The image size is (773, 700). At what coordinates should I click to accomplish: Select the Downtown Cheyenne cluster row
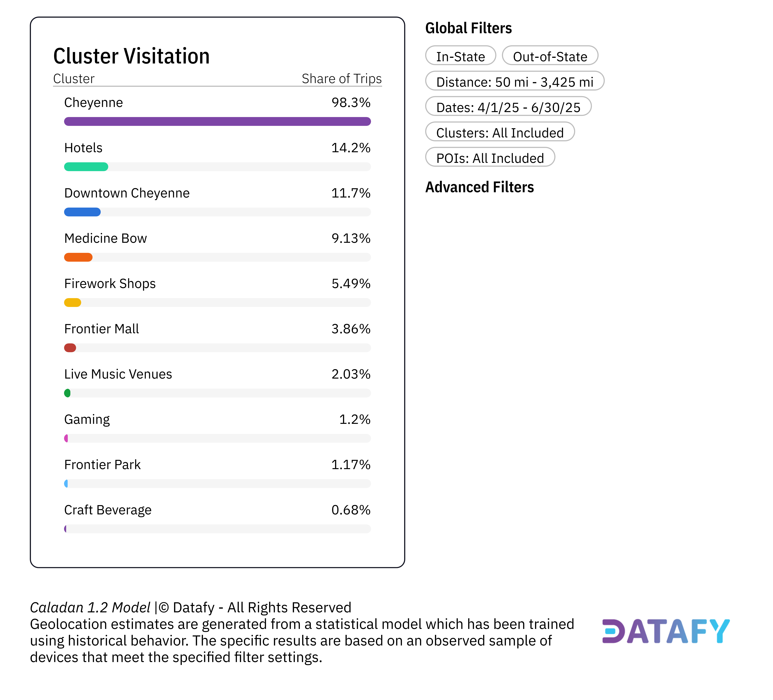click(x=127, y=193)
